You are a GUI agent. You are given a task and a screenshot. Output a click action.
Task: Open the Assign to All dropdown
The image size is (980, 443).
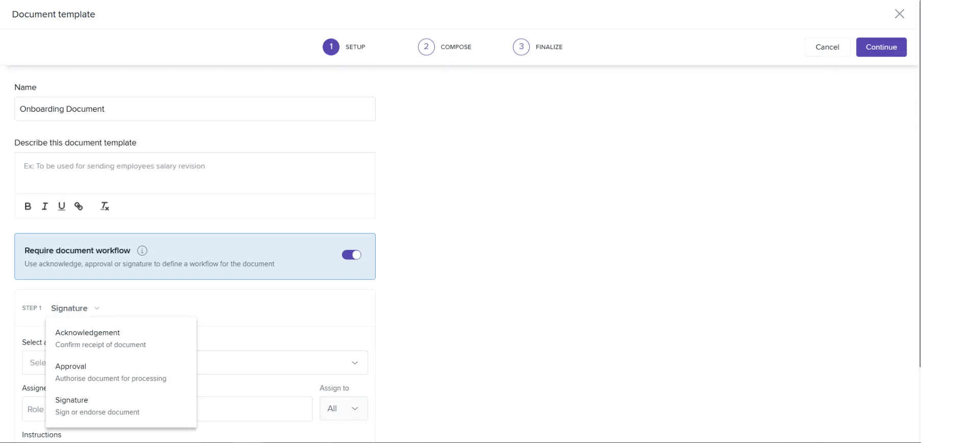tap(344, 408)
